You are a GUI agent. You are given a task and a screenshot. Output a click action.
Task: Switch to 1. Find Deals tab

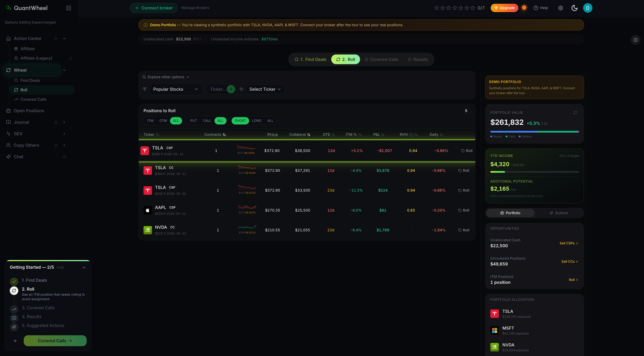pyautogui.click(x=310, y=59)
